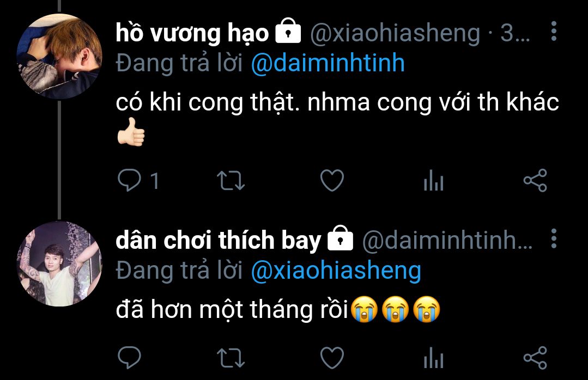This screenshot has width=588, height=380.
Task: Like the 'đã hơn một tháng rồi' tweet
Action: point(332,358)
